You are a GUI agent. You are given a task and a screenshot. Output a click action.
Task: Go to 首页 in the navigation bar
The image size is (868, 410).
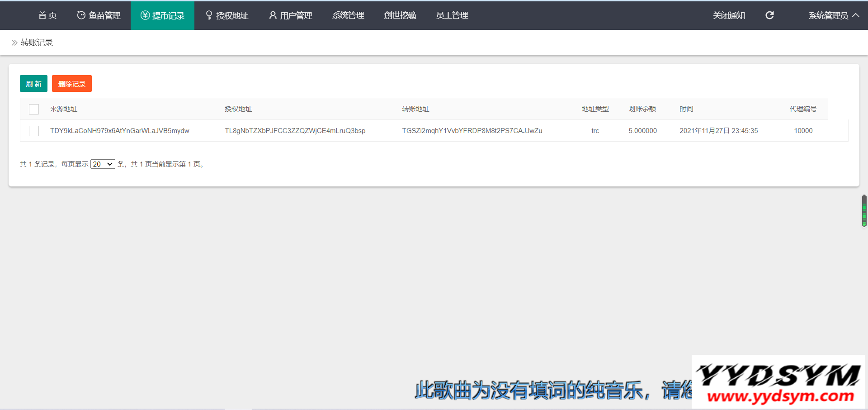47,15
